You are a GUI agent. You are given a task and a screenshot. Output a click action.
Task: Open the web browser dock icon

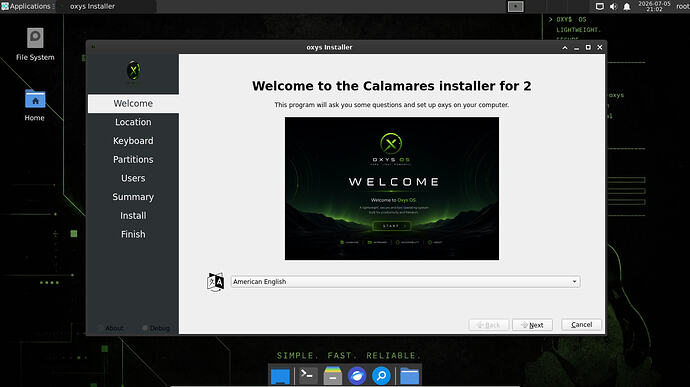[357, 376]
